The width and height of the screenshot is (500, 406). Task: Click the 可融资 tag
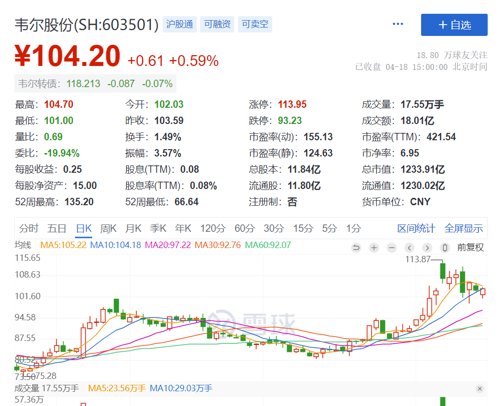(x=217, y=24)
